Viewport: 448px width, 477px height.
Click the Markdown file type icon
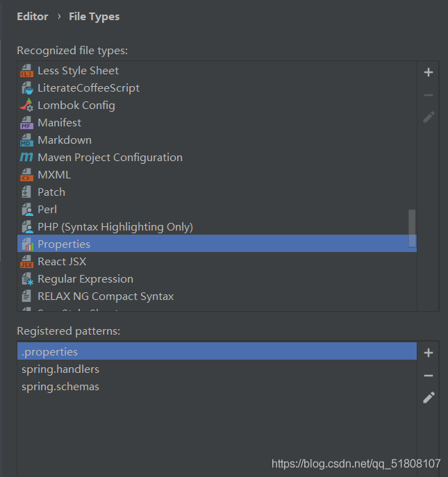(26, 140)
